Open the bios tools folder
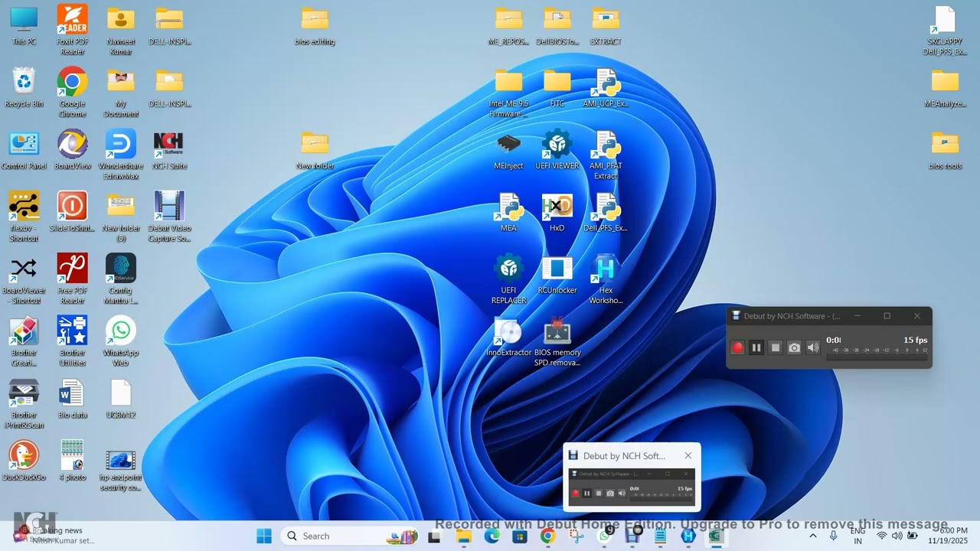Image resolution: width=980 pixels, height=551 pixels. click(x=945, y=149)
